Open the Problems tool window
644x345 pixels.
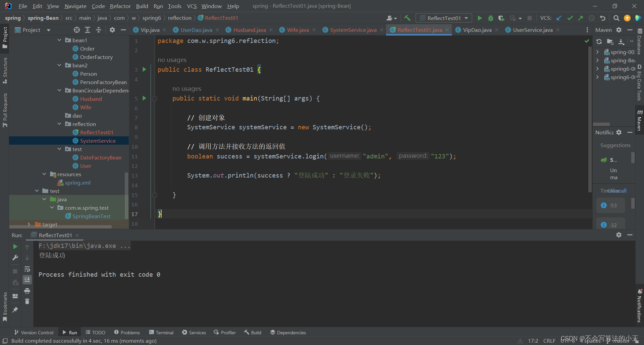click(127, 333)
